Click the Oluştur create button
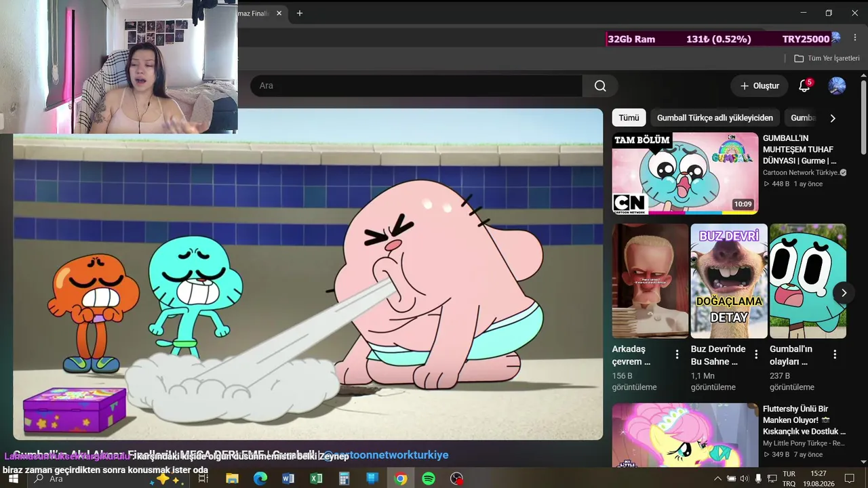The height and width of the screenshot is (488, 868). [x=759, y=86]
